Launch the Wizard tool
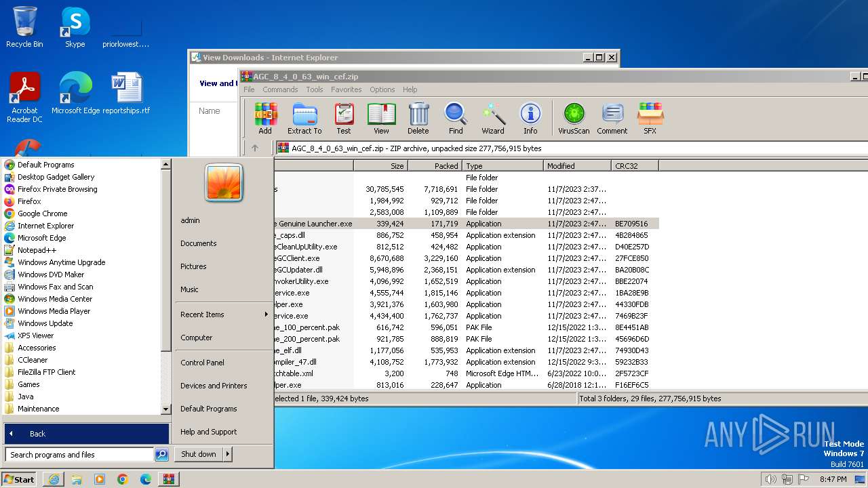868x488 pixels. tap(493, 119)
